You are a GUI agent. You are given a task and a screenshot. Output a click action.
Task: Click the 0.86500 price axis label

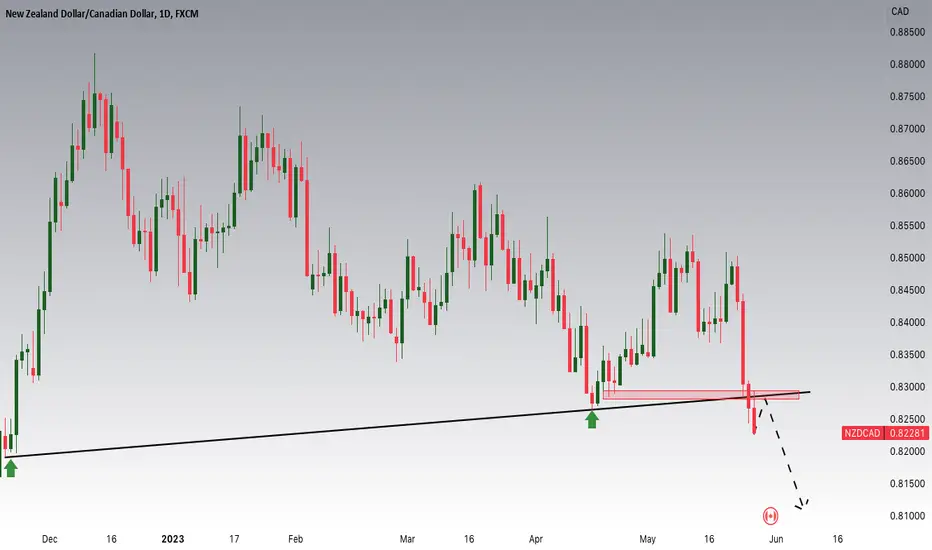907,161
